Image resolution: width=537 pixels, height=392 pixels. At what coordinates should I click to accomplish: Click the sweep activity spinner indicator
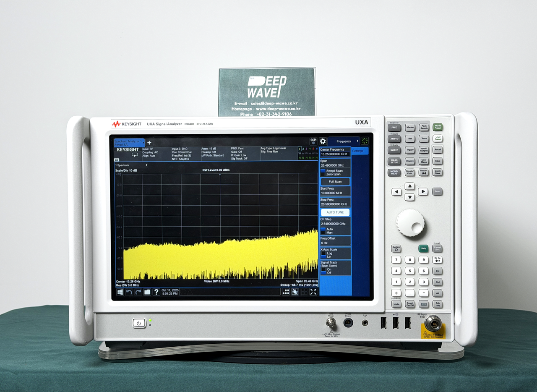pyautogui.click(x=365, y=141)
